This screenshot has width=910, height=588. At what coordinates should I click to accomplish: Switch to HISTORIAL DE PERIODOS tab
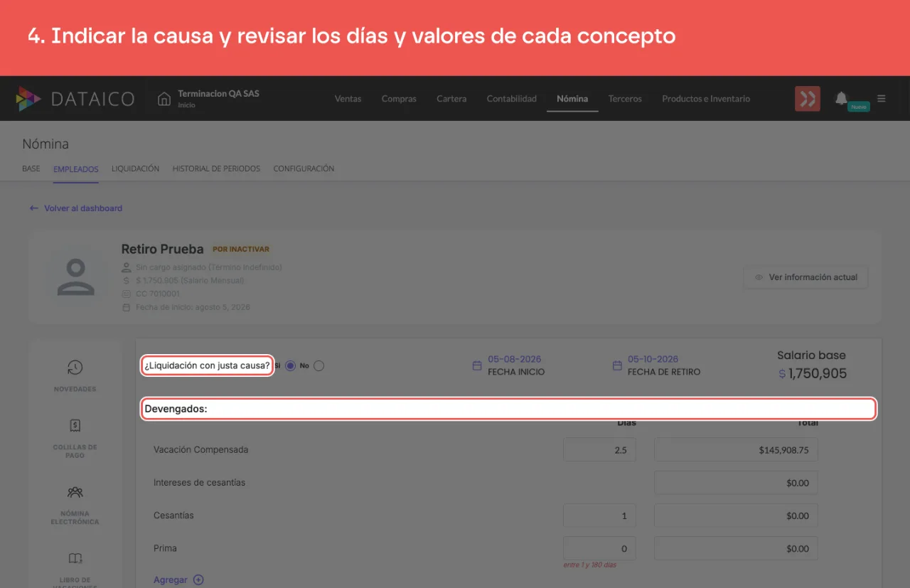(x=216, y=169)
